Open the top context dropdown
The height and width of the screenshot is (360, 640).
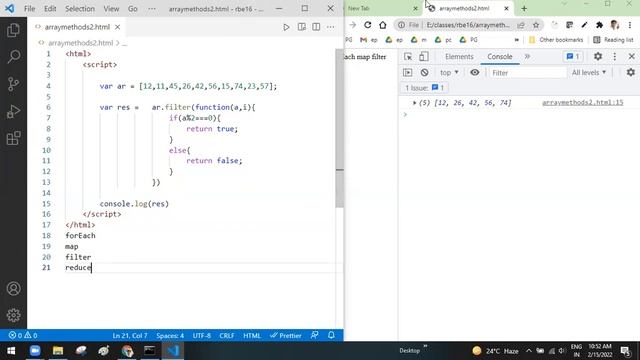[x=449, y=73]
